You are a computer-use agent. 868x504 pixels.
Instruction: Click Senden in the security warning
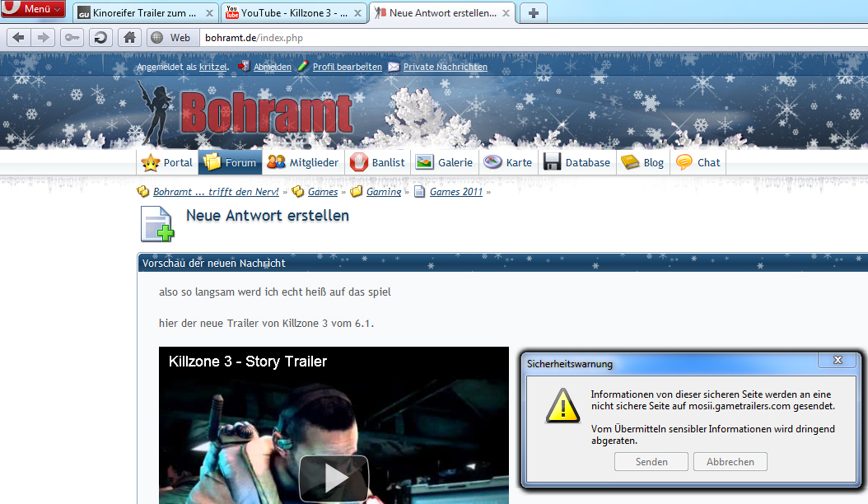[x=651, y=462]
